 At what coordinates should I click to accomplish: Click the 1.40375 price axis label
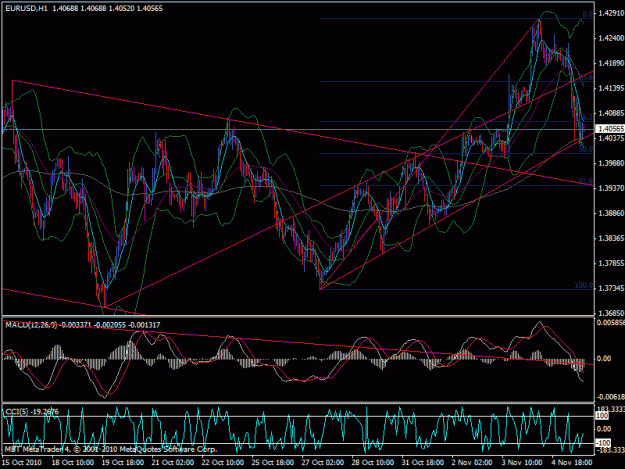point(611,138)
